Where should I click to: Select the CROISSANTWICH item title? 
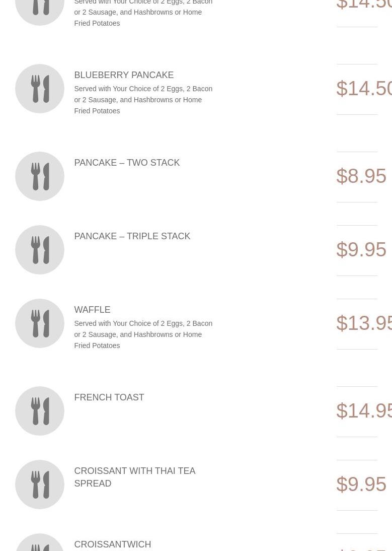click(112, 544)
